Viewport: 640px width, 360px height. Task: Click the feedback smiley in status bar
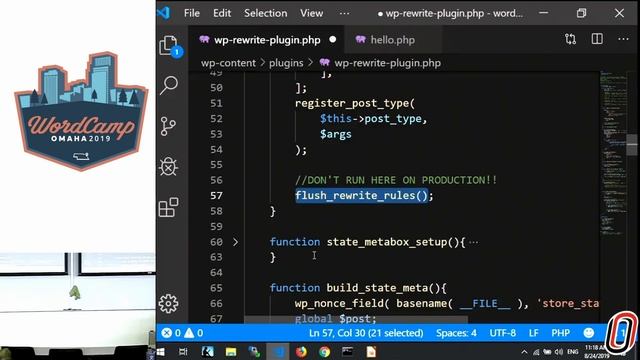589,333
